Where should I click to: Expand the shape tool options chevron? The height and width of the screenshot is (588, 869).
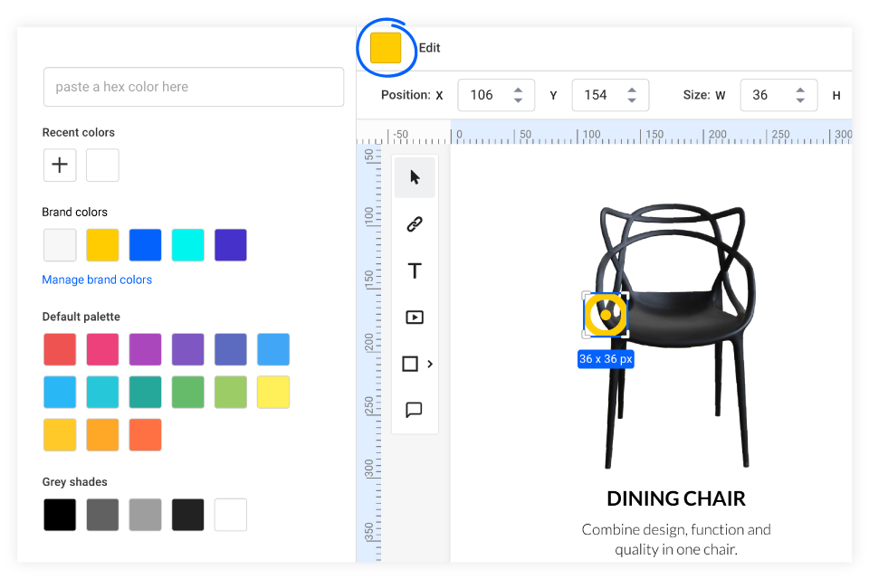click(430, 364)
